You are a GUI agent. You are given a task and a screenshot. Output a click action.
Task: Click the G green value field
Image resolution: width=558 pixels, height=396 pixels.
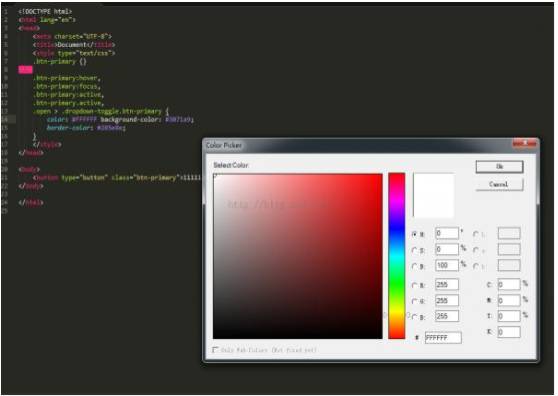pos(447,301)
